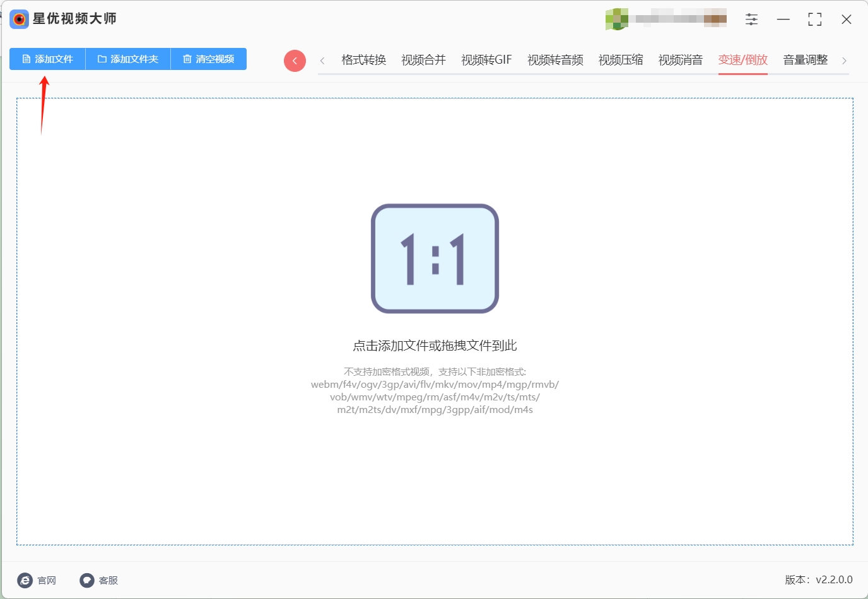The image size is (868, 599).
Task: Close the 星优视频大师 window
Action: (x=847, y=20)
